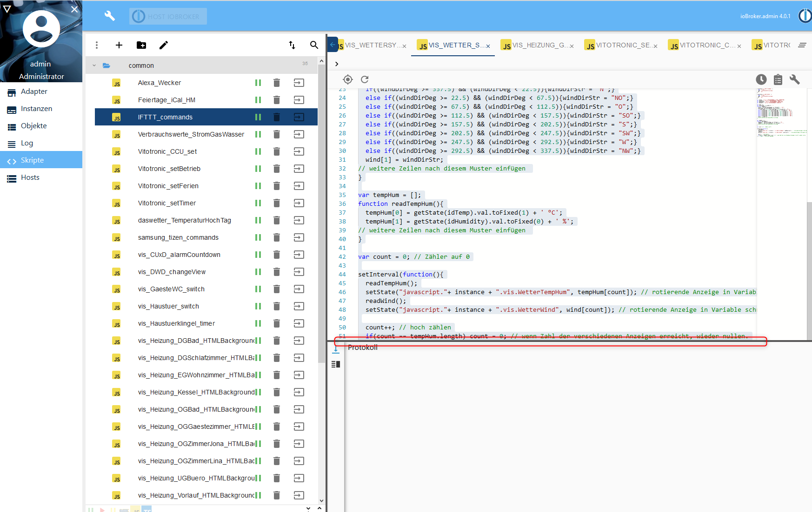This screenshot has height=512, width=812.
Task: Open Skripte in sidebar
Action: coord(41,160)
